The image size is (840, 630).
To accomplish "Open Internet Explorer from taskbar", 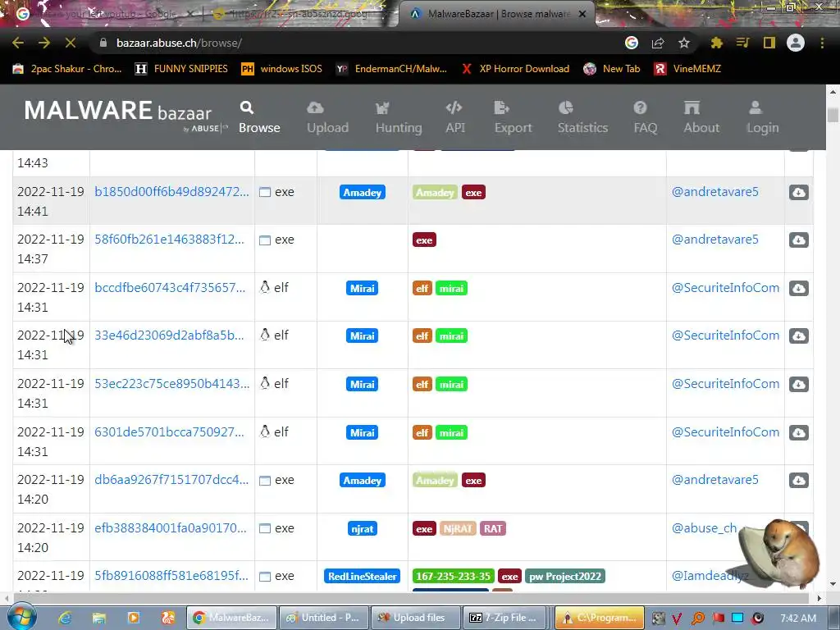I will (65, 618).
